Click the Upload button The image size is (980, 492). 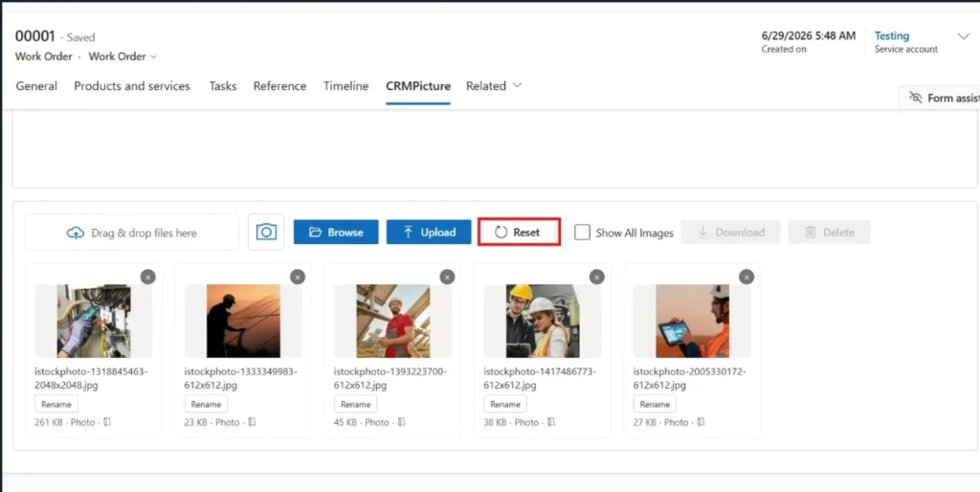click(x=429, y=232)
